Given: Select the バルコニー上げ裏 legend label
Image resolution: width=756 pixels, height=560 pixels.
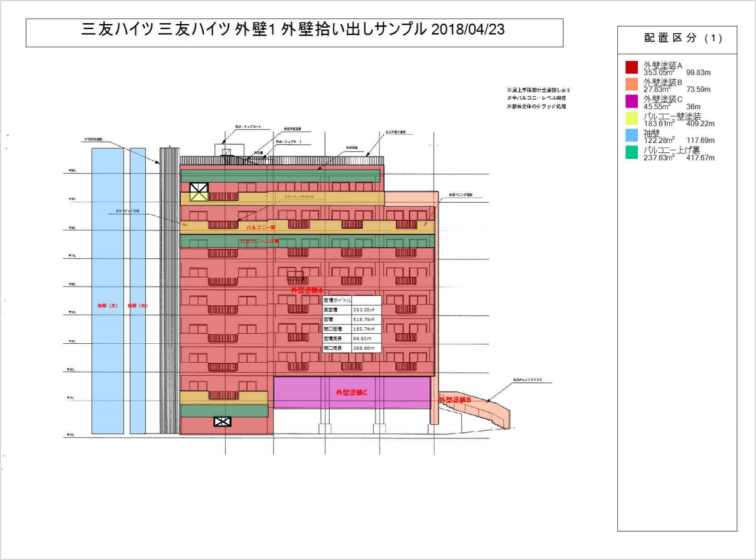Looking at the screenshot, I should [x=672, y=150].
